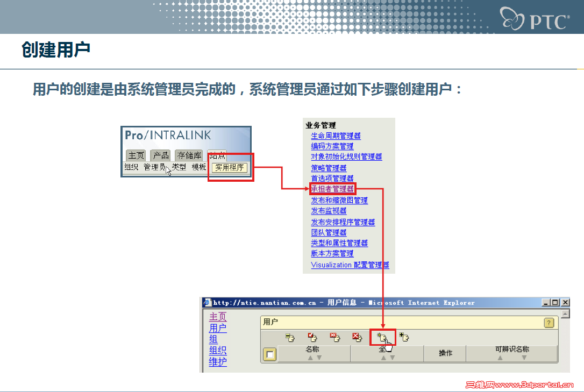Open 发布安排程序管理器 link

point(343,222)
